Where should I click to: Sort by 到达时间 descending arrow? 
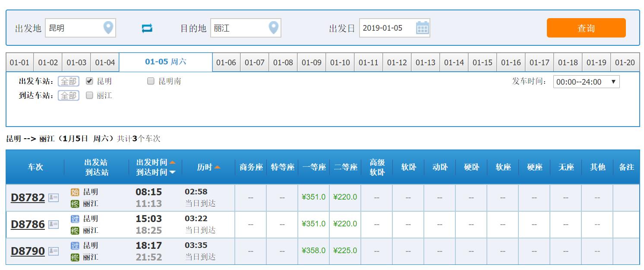[x=172, y=172]
